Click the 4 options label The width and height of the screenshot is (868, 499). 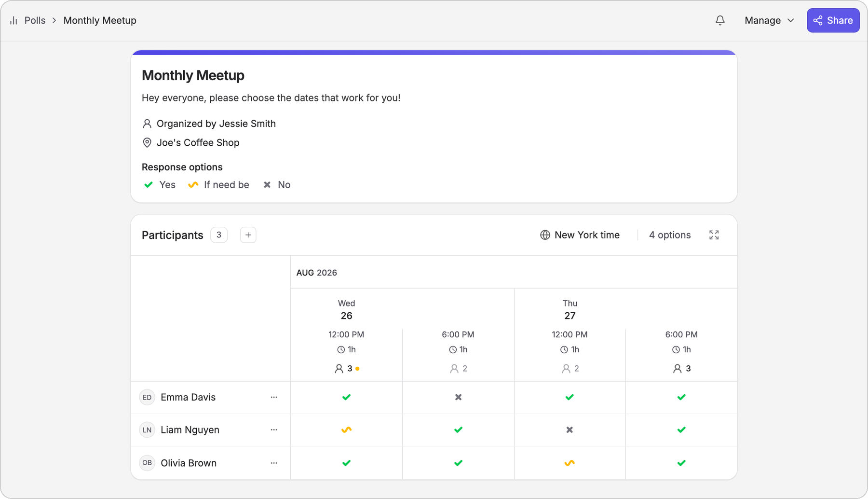[670, 235]
